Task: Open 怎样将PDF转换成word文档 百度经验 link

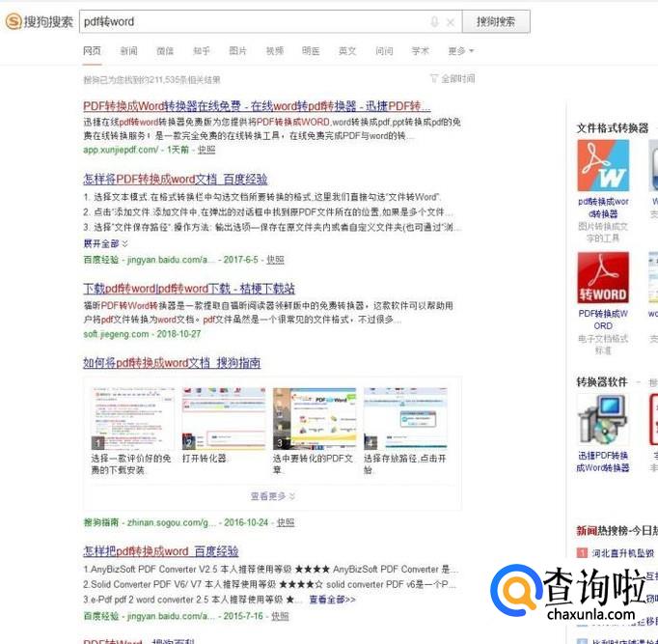Action: (x=175, y=179)
